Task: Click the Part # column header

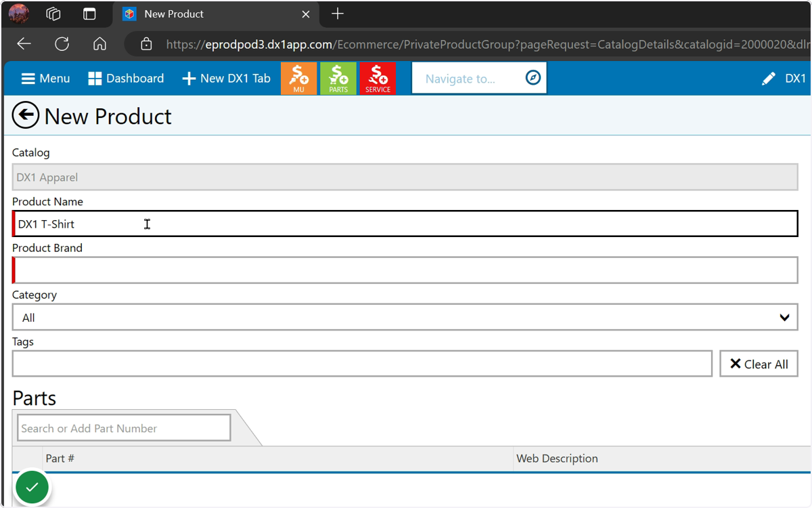Action: pyautogui.click(x=277, y=459)
